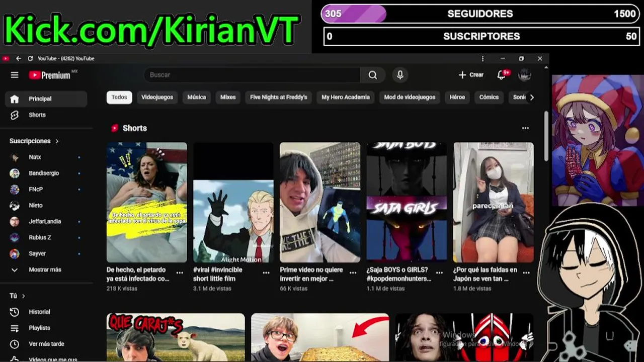Select the Todos filter chip
The image size is (644, 362).
119,97
